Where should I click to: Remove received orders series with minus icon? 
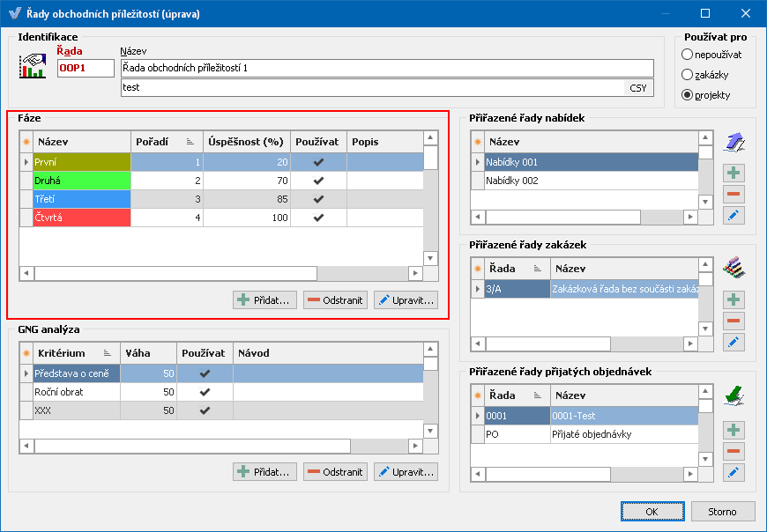click(733, 451)
